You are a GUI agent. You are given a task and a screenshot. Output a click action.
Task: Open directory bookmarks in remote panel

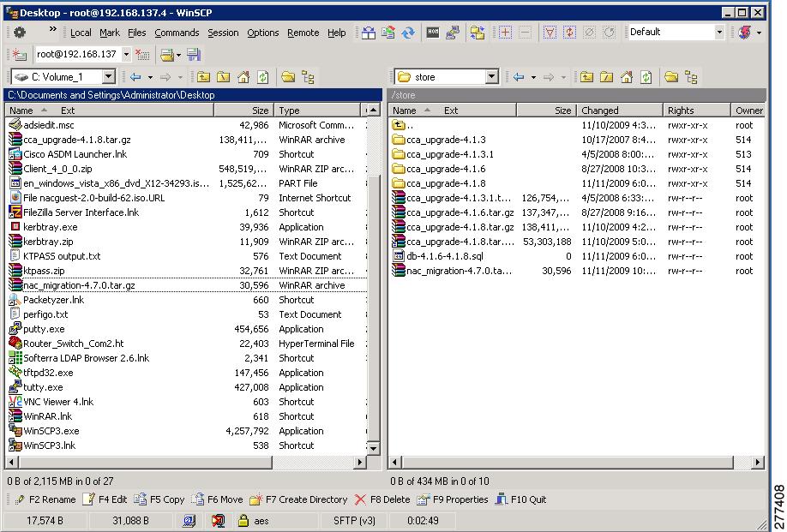[x=671, y=77]
